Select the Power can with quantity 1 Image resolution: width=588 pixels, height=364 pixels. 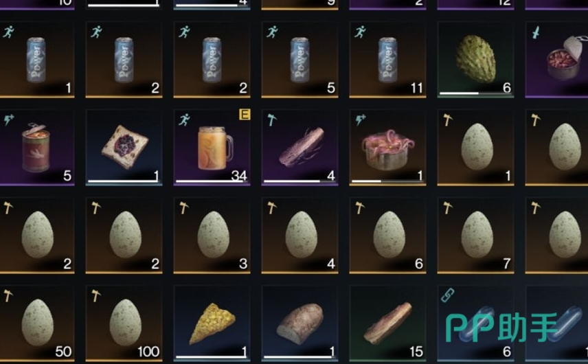pyautogui.click(x=36, y=60)
